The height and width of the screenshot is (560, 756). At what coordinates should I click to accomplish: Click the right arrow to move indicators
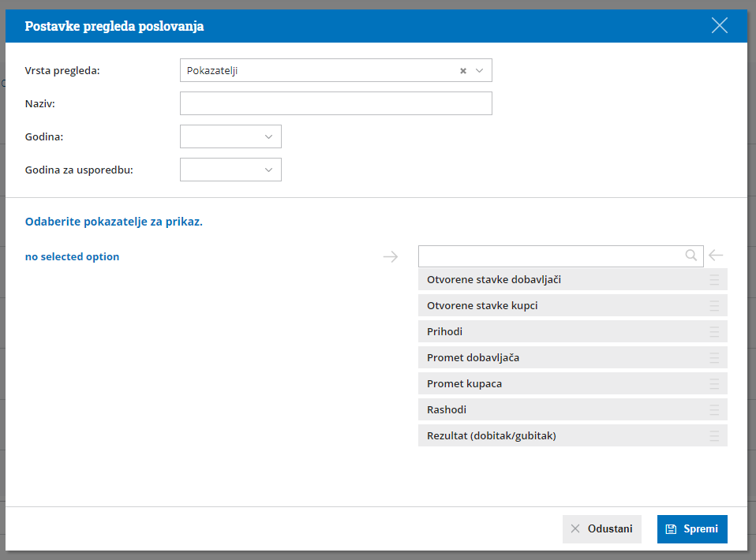(391, 256)
